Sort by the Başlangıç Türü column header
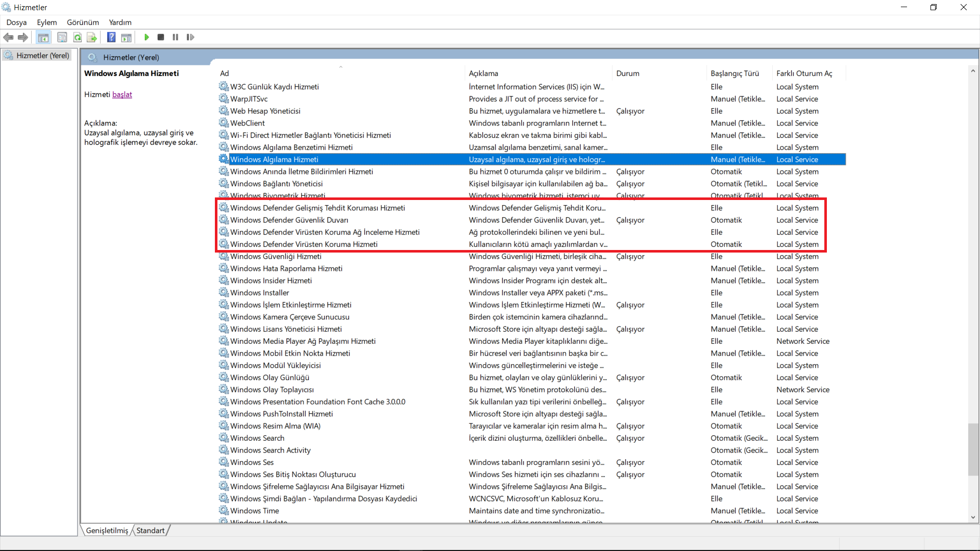 pyautogui.click(x=739, y=73)
